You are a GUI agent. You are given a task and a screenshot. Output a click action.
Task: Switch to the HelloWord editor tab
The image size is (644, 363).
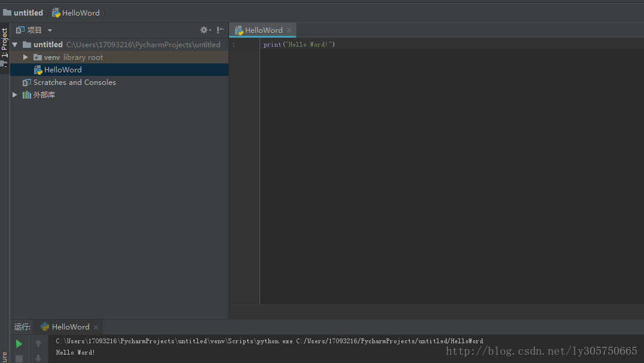[x=263, y=30]
